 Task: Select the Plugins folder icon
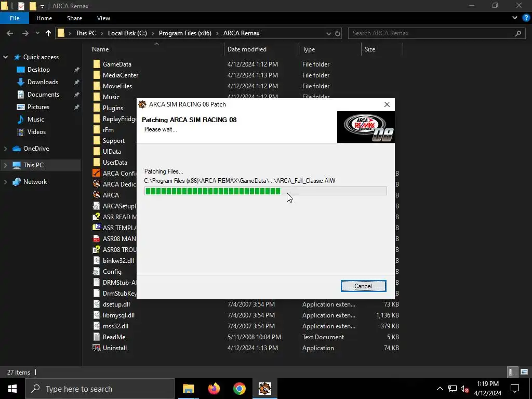pos(97,108)
